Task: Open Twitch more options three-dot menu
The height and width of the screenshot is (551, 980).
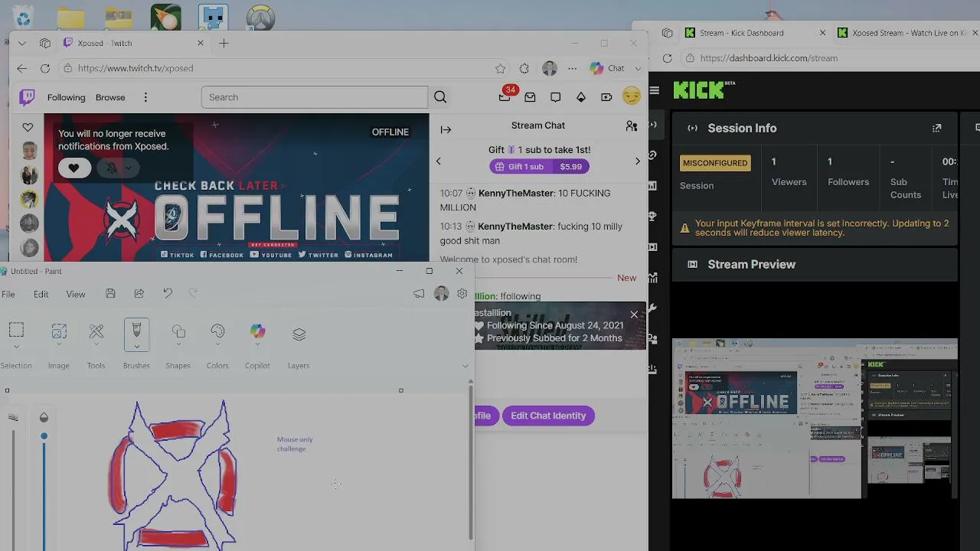Action: pyautogui.click(x=145, y=97)
